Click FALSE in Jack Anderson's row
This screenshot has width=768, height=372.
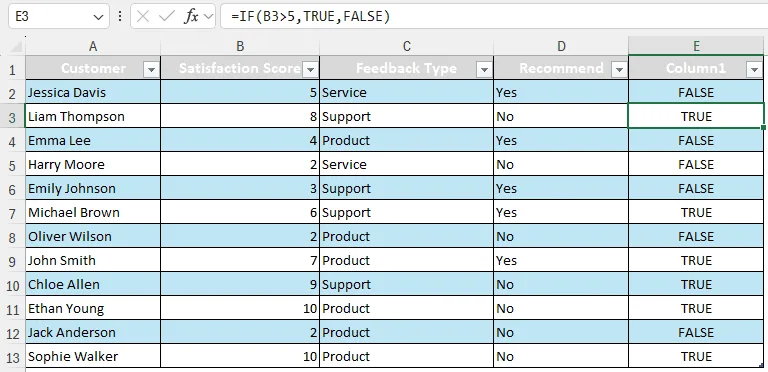[696, 332]
